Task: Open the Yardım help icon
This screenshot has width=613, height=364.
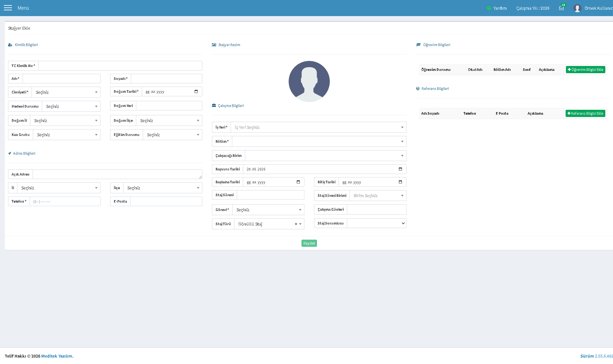Action: click(x=489, y=8)
